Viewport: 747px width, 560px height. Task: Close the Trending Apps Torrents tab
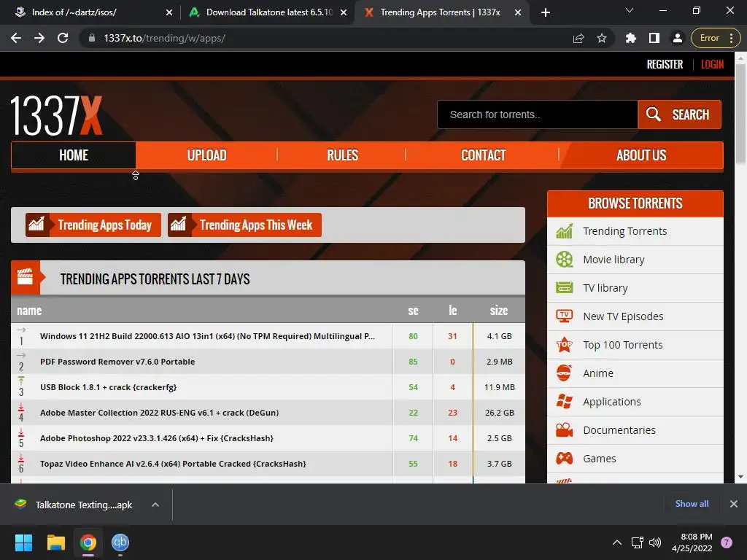pos(518,12)
